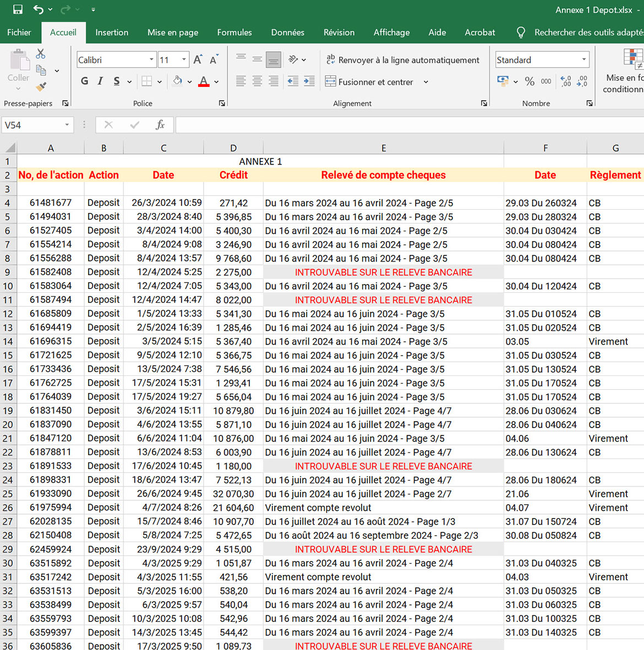The image size is (644, 650).
Task: Click the Cut scissors icon
Action: pyautogui.click(x=41, y=54)
